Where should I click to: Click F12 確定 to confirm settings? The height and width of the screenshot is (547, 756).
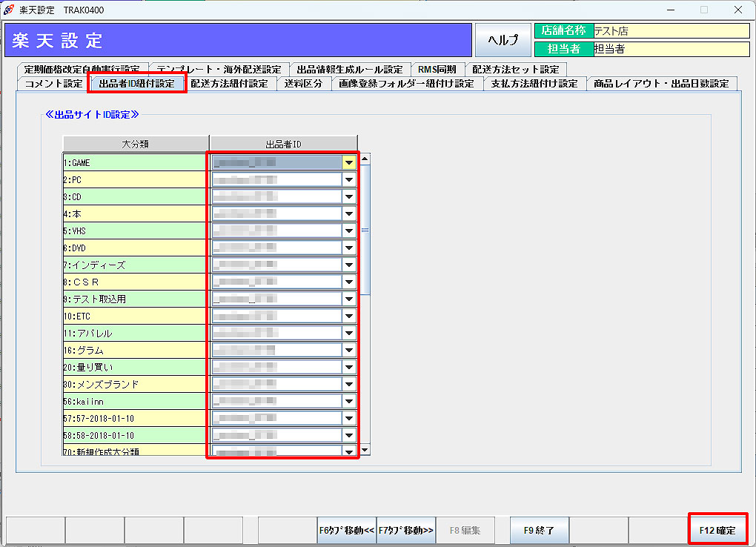click(717, 530)
